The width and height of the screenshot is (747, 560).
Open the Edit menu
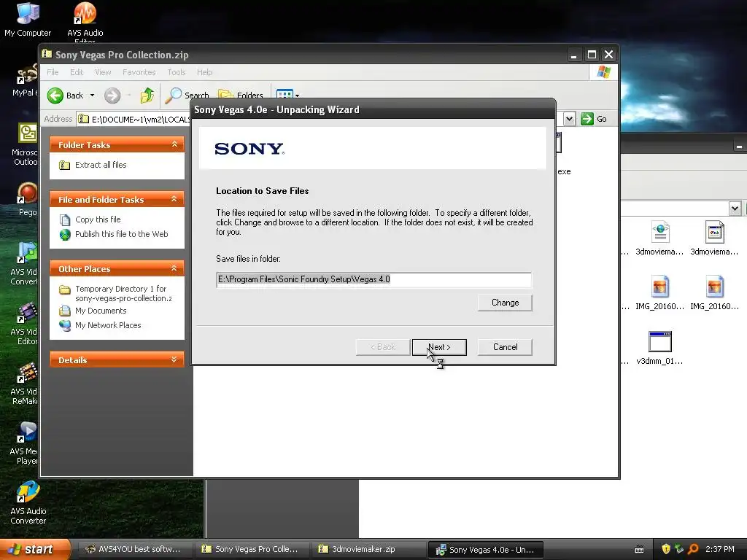click(x=76, y=72)
